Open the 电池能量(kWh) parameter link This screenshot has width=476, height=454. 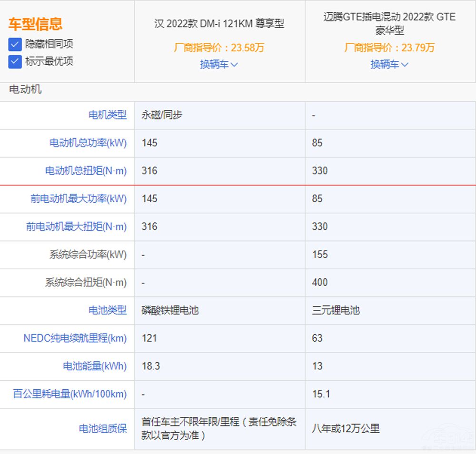(x=95, y=366)
